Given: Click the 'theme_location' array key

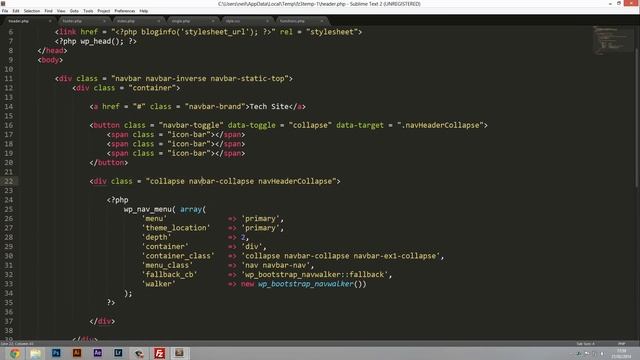Looking at the screenshot, I should pos(176,228).
